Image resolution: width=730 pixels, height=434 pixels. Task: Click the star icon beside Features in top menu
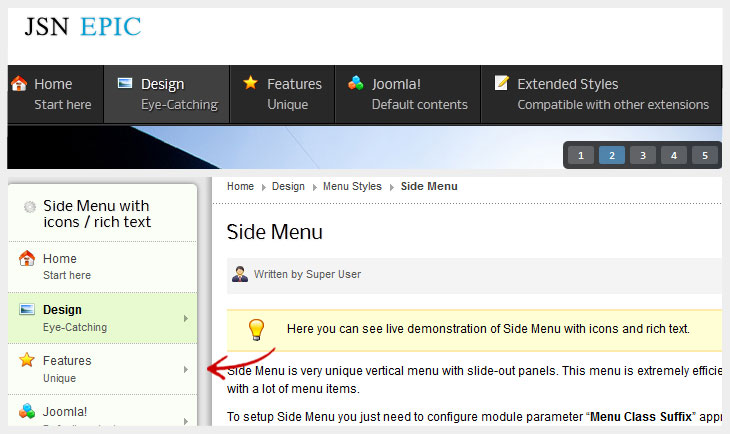[x=251, y=83]
